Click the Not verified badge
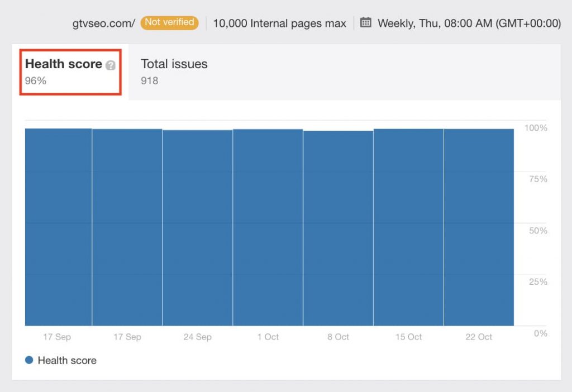This screenshot has width=572, height=392. (x=169, y=23)
